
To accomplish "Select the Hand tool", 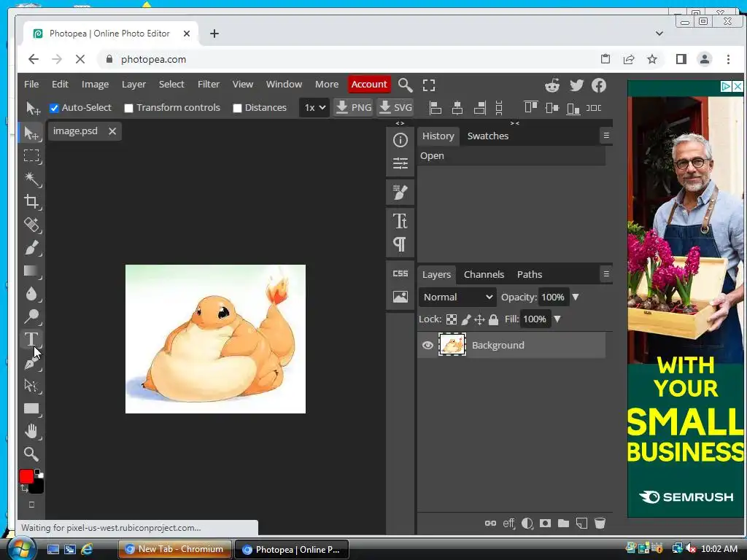I will coord(31,432).
